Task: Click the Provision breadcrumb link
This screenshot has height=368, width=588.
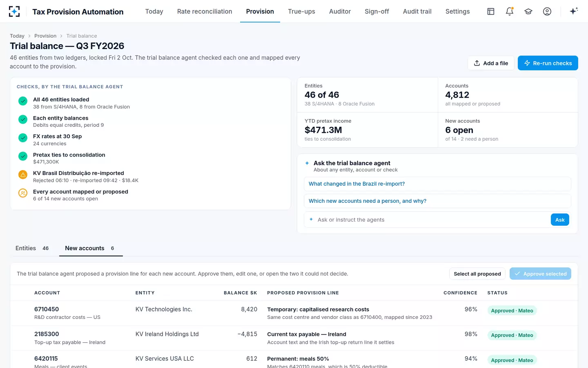Action: [45, 36]
